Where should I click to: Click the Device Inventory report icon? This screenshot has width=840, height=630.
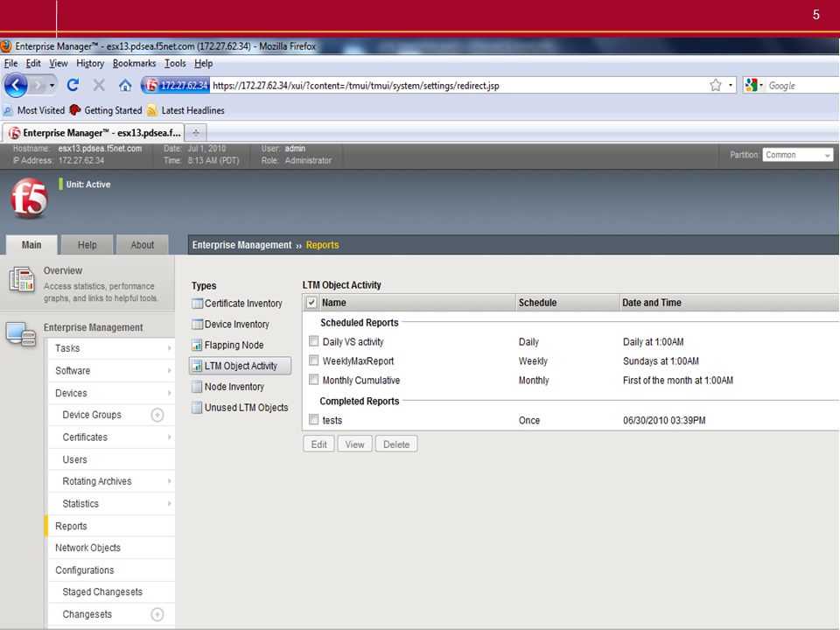click(x=197, y=324)
